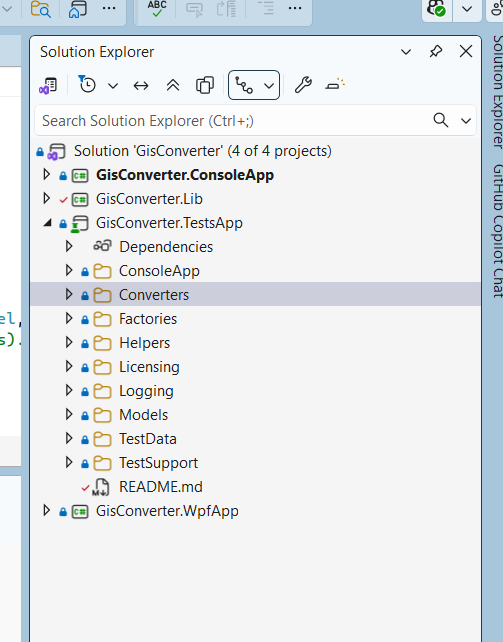
Task: Expand the TestSupport folder
Action: pos(69,462)
